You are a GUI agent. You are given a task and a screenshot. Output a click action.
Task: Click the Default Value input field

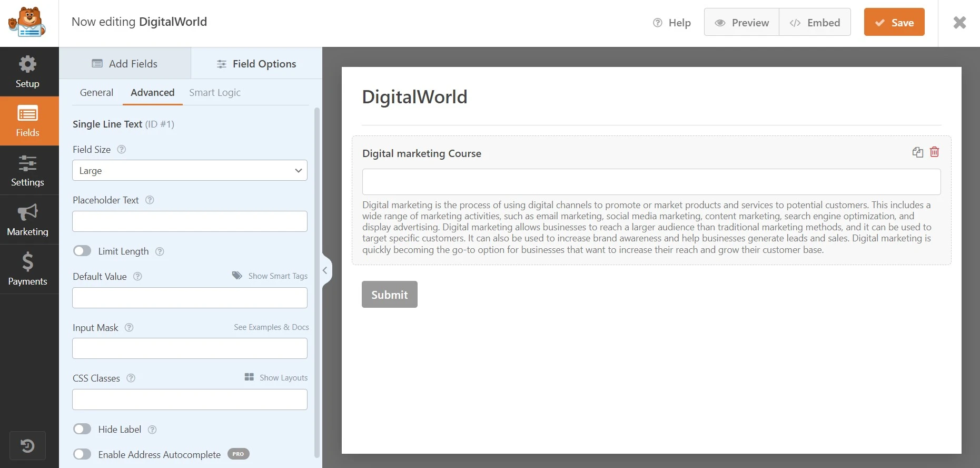tap(190, 298)
